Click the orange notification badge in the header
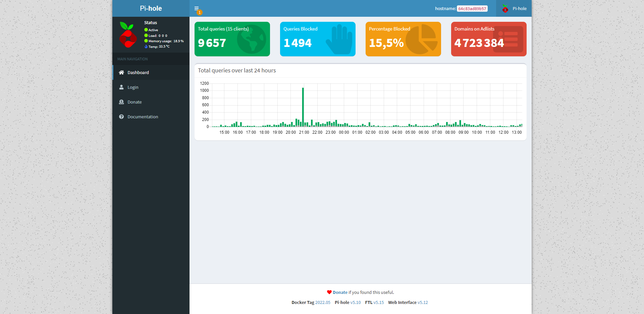This screenshot has height=314, width=644. [200, 12]
